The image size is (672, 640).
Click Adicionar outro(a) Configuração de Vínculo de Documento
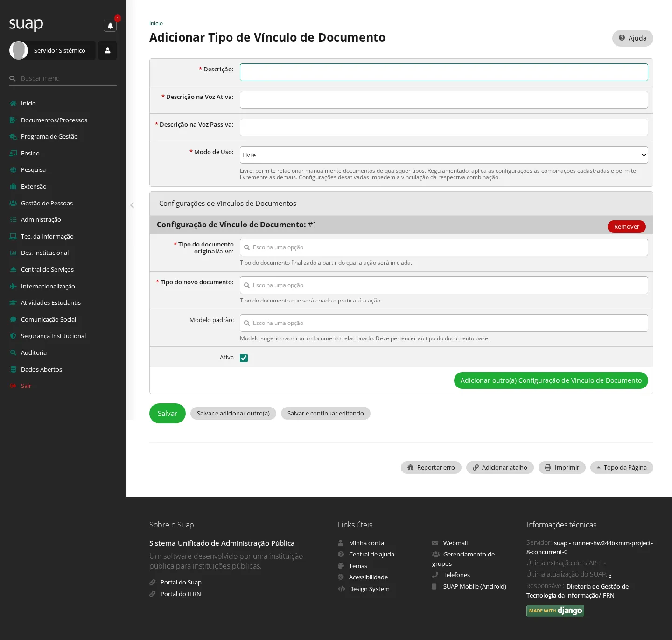pyautogui.click(x=551, y=380)
